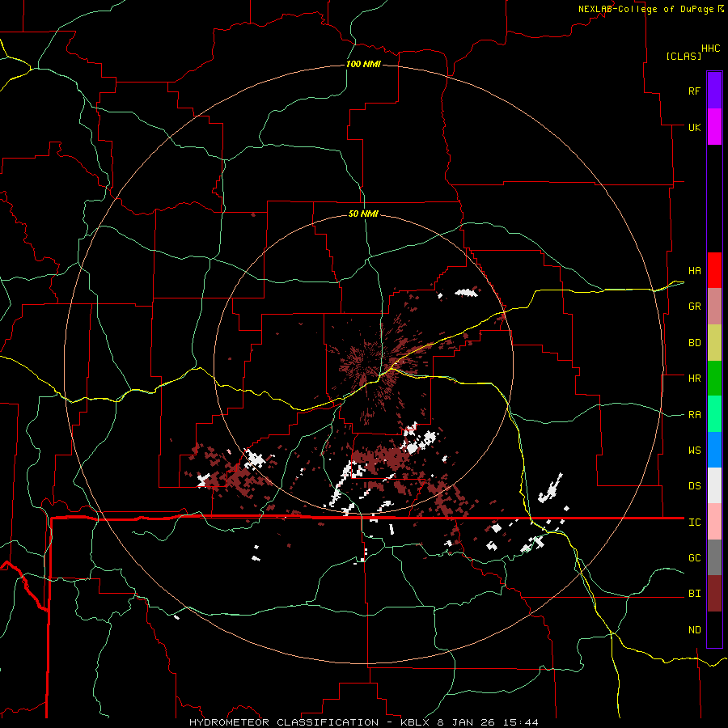The image size is (728, 728).
Task: Click the IC pink legend swatch
Action: (714, 522)
